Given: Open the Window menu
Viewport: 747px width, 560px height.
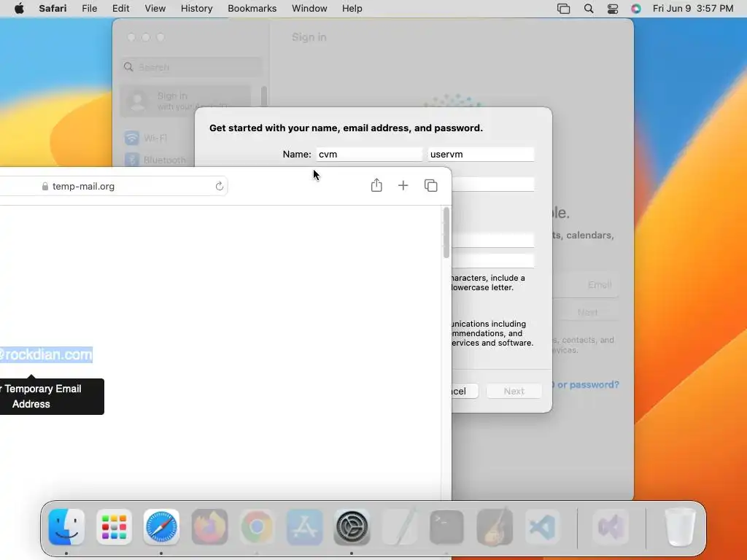Looking at the screenshot, I should point(309,9).
